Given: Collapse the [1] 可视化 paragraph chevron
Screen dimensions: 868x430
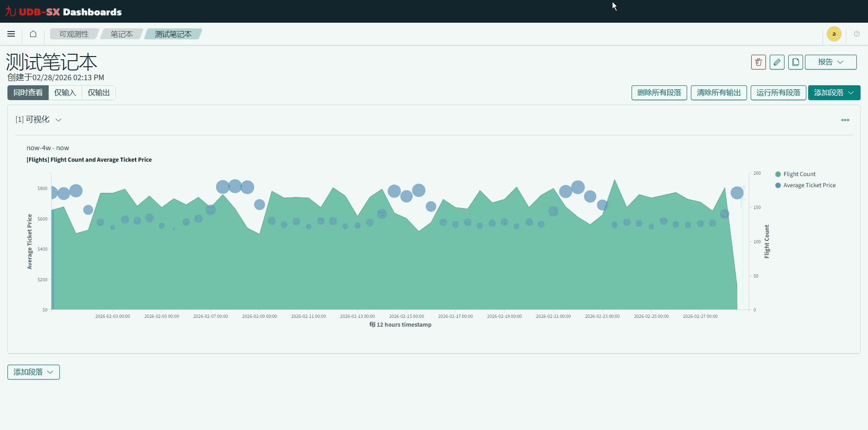Looking at the screenshot, I should [x=58, y=120].
